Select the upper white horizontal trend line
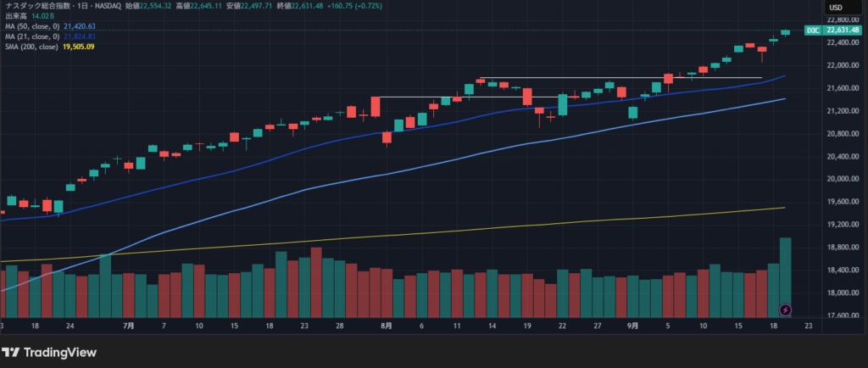Image resolution: width=868 pixels, height=368 pixels. tap(619, 78)
